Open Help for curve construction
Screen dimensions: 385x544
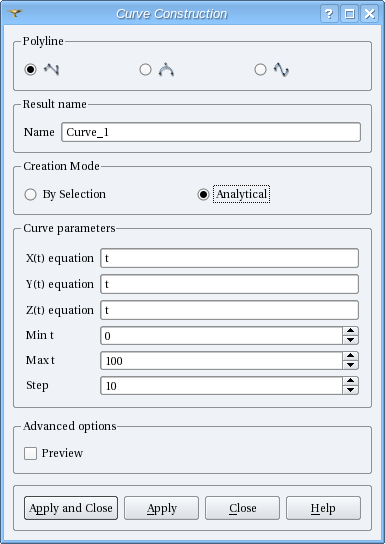click(x=323, y=508)
